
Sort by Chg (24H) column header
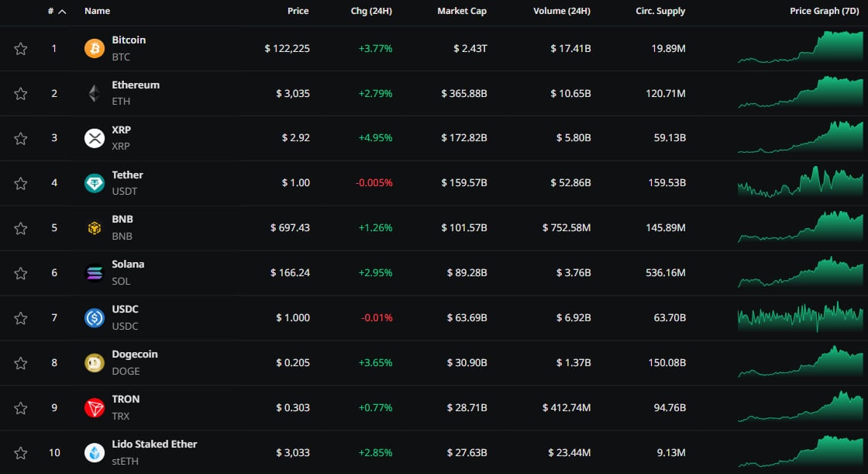(371, 11)
